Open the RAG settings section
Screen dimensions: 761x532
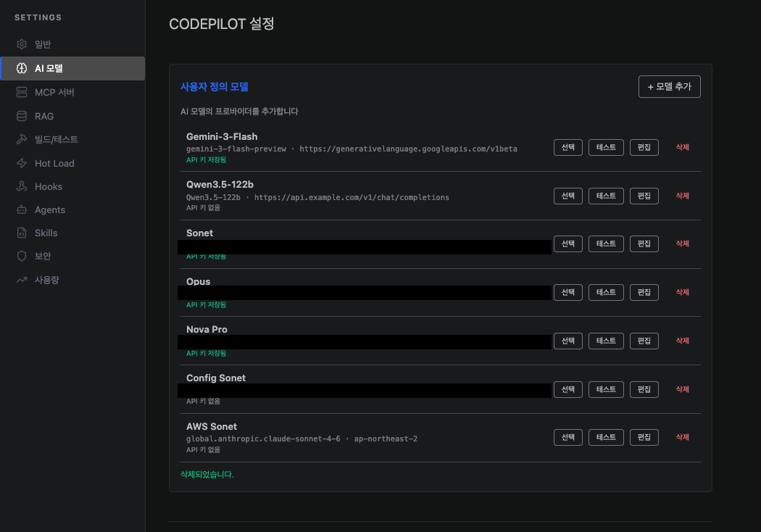(72, 116)
